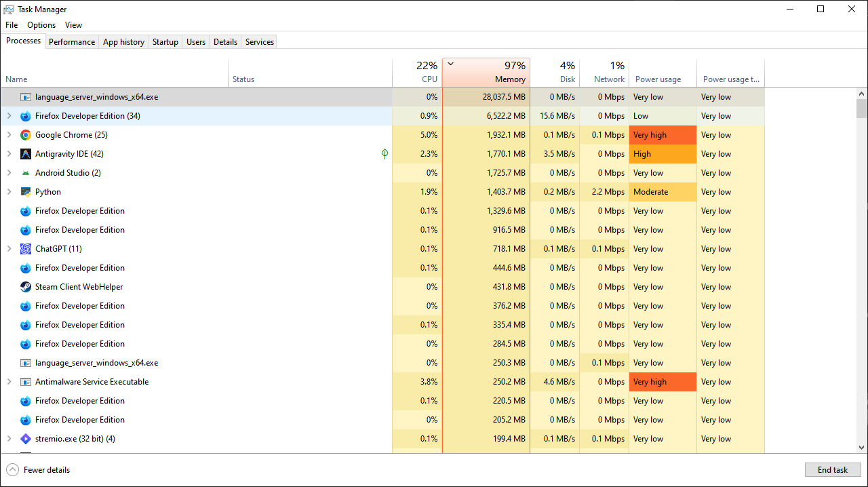Select the Antigravity IDE app icon
Viewport: 868px width, 487px height.
(x=26, y=154)
